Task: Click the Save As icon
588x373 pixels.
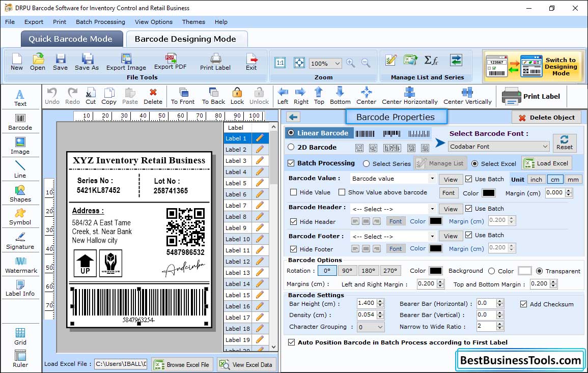Action: click(87, 62)
